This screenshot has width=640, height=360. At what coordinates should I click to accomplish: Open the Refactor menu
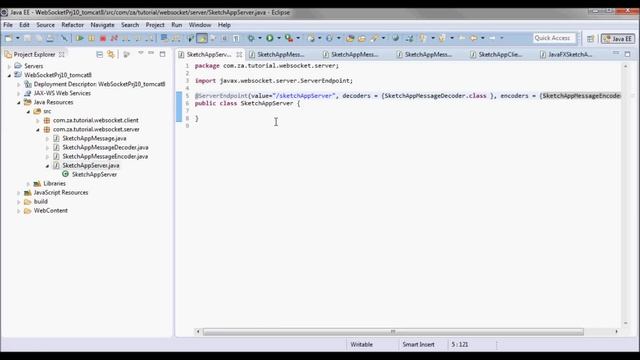tap(72, 25)
